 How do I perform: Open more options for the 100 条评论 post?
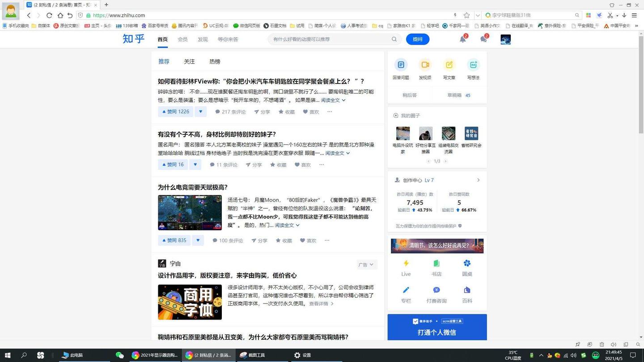point(327,240)
